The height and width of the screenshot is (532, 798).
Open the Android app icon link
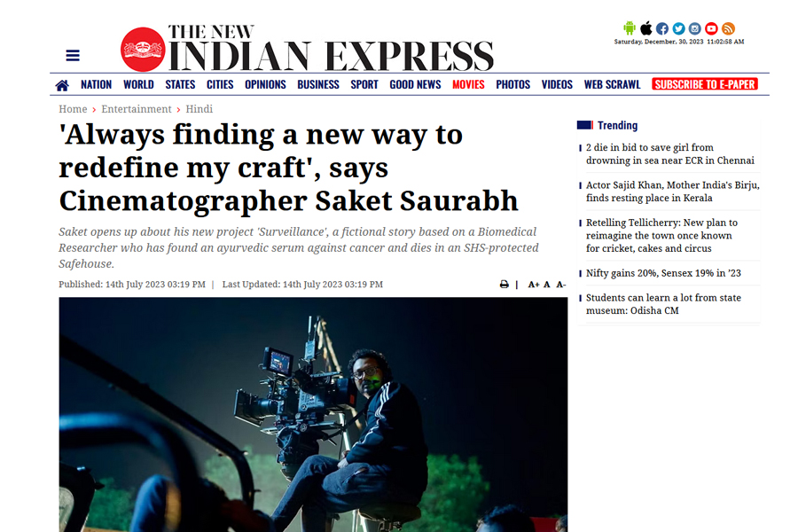point(630,28)
